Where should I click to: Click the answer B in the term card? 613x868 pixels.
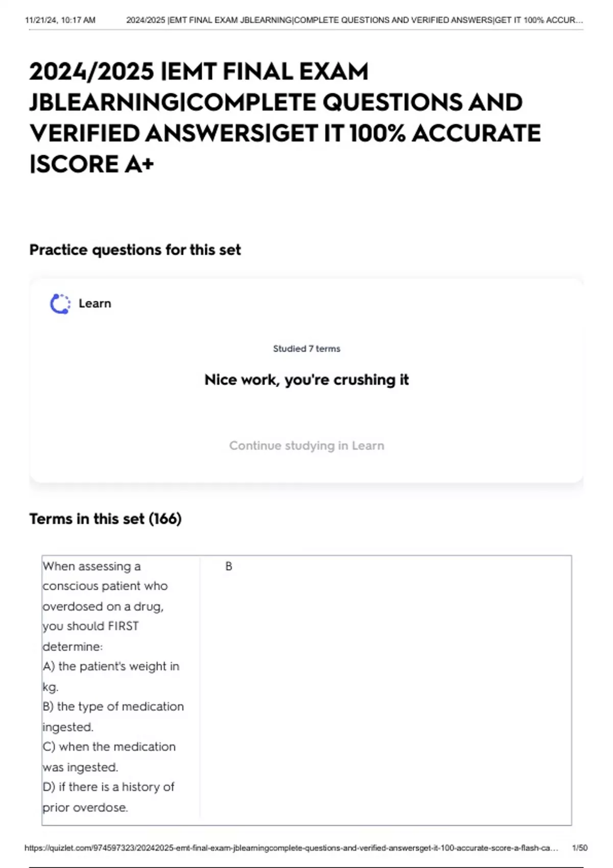(229, 566)
